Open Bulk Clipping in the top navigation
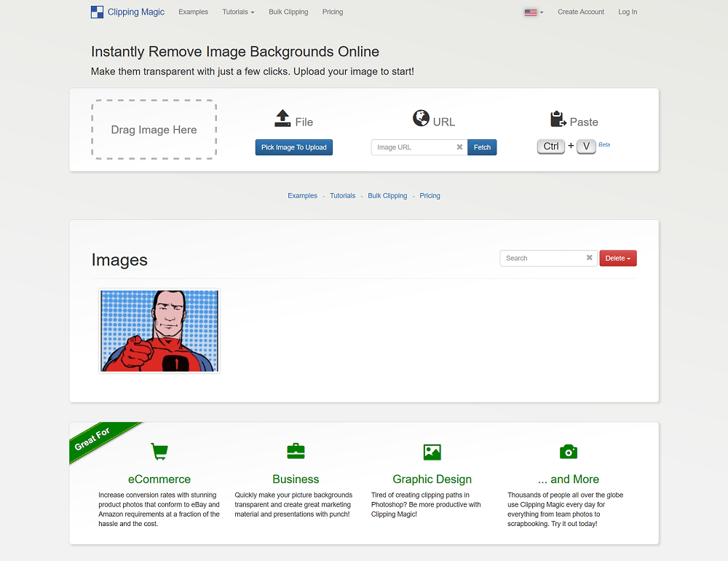The image size is (728, 561). pos(288,12)
